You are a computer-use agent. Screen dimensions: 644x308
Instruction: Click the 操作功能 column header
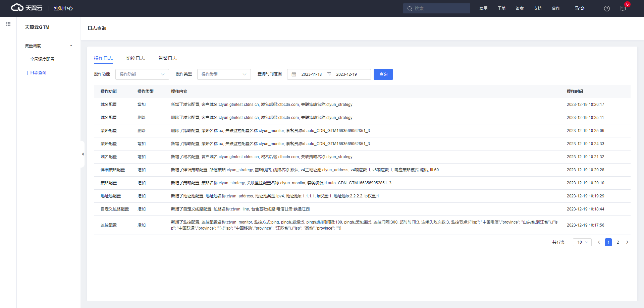(x=109, y=91)
